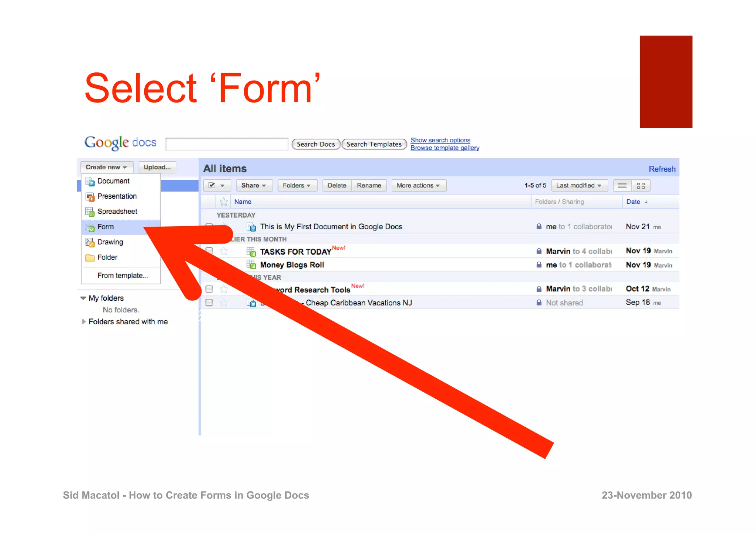Click the Folder icon in Create new menu
The height and width of the screenshot is (534, 756).
coord(90,258)
